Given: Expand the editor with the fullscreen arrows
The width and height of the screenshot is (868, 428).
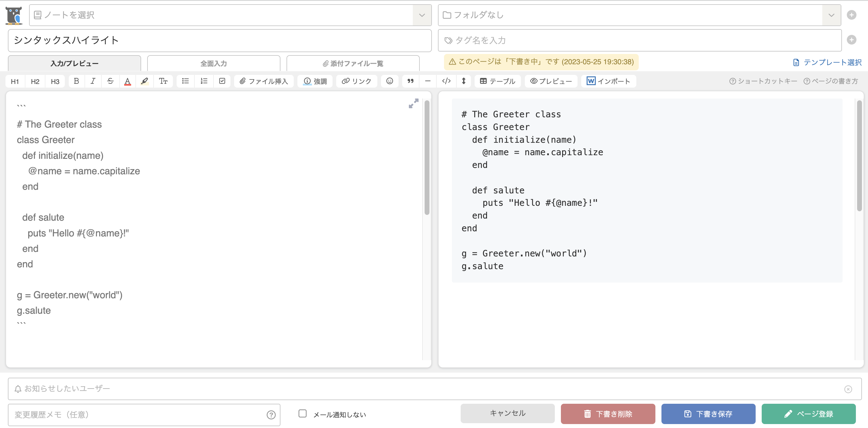Looking at the screenshot, I should click(413, 103).
